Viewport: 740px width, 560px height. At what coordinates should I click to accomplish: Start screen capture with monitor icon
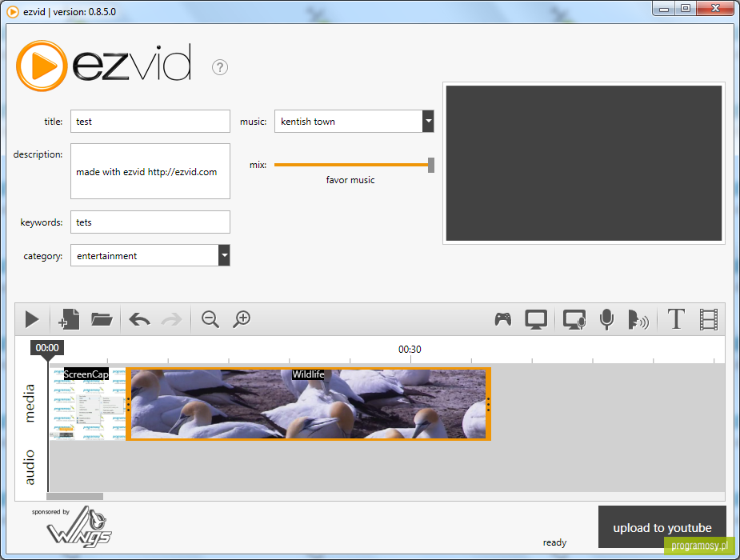[536, 319]
